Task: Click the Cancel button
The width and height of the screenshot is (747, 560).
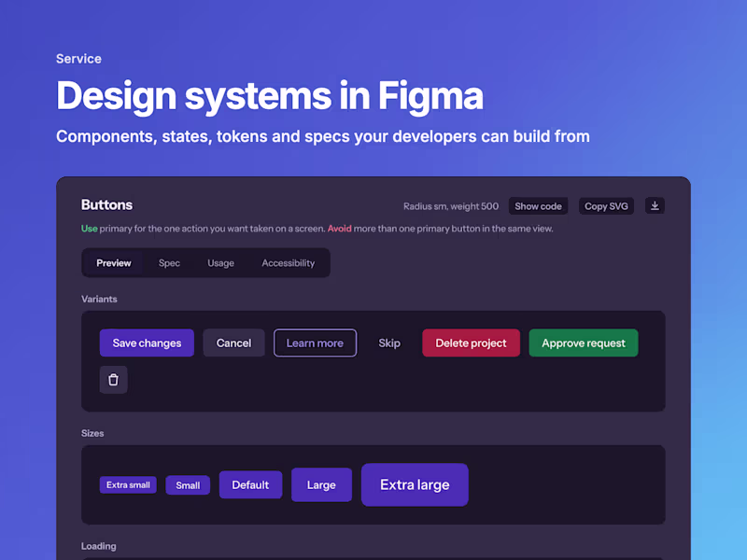Action: click(x=233, y=343)
